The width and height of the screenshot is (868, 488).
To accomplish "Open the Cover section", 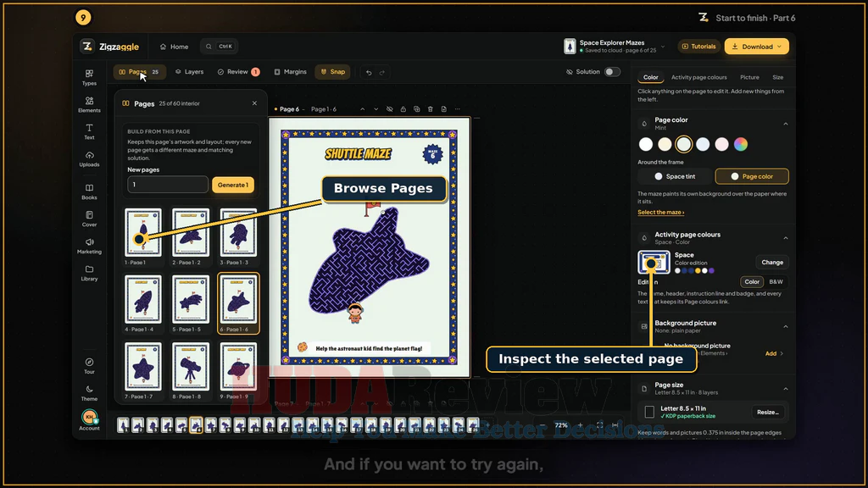I will pos(89,219).
